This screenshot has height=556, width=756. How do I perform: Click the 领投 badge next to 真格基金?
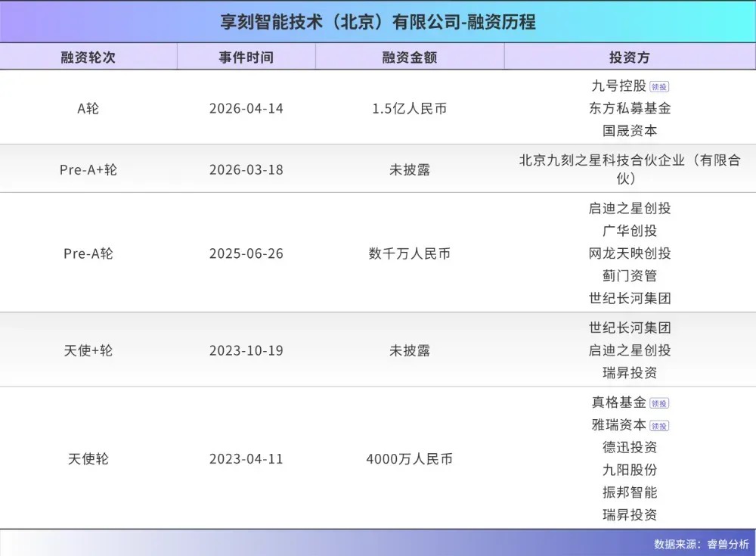tap(659, 403)
